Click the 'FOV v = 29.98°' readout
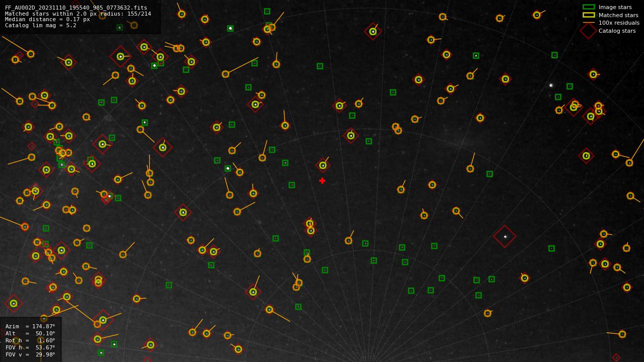The image size is (644, 362). click(x=30, y=354)
